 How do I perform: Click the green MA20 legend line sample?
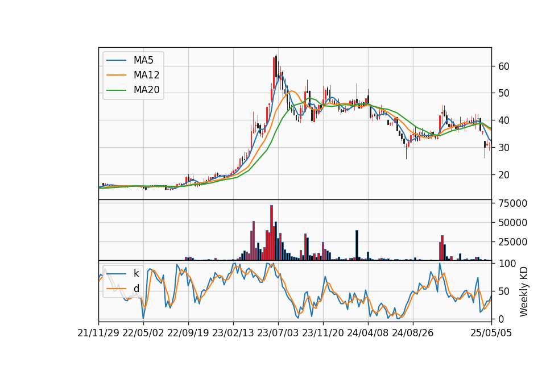click(x=116, y=90)
